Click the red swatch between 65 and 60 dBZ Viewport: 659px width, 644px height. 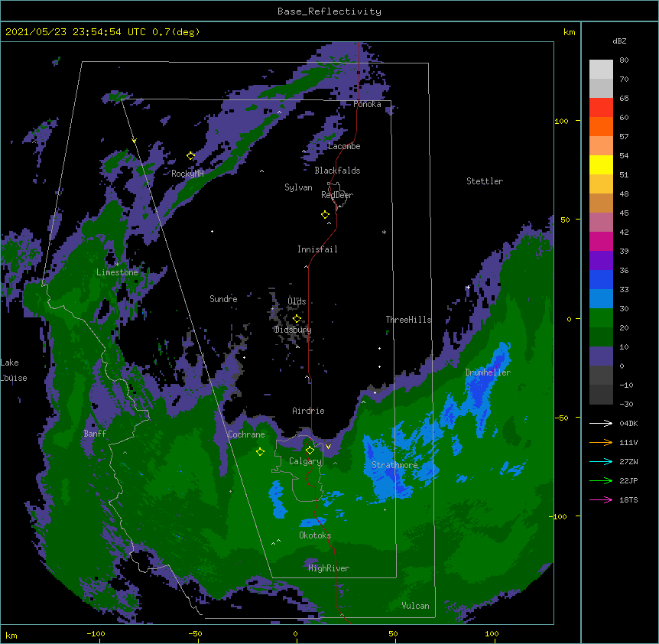(601, 107)
